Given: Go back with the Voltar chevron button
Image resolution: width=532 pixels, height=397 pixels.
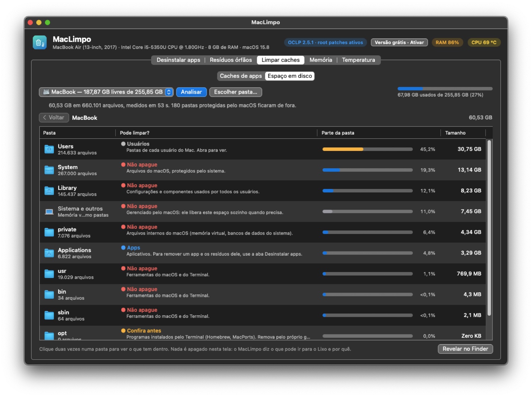Looking at the screenshot, I should click(x=54, y=118).
